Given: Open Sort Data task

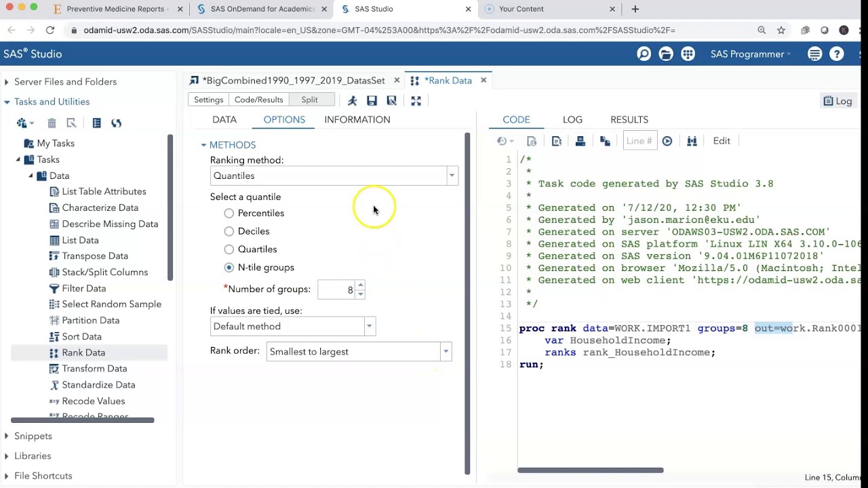Looking at the screenshot, I should pyautogui.click(x=81, y=337).
